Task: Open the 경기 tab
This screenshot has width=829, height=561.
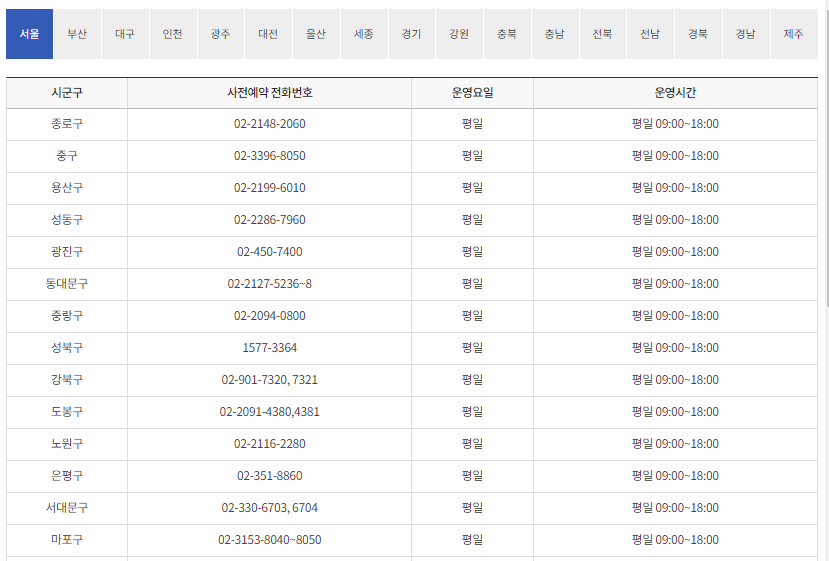Action: pyautogui.click(x=411, y=34)
